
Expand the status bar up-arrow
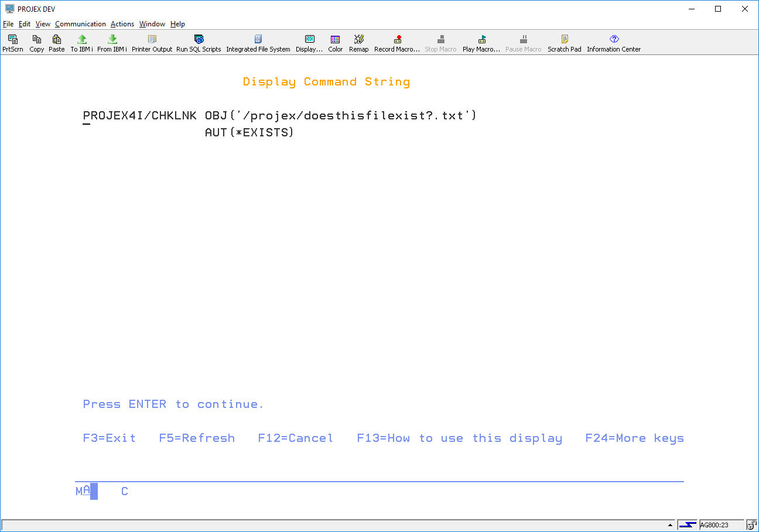click(x=671, y=525)
